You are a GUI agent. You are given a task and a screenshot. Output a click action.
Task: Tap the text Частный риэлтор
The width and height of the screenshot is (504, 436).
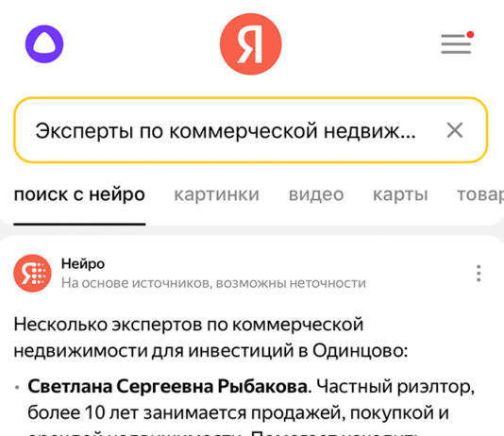(x=395, y=386)
